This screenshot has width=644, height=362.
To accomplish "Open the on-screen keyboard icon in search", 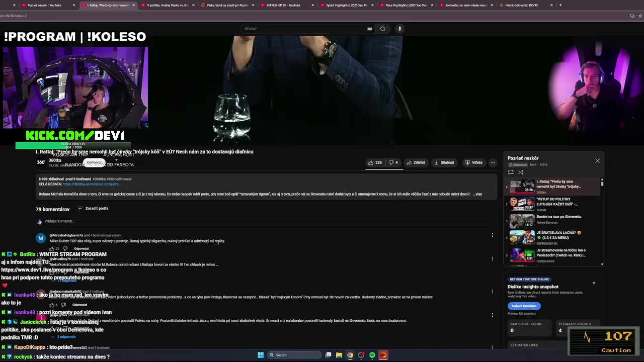I will (370, 29).
